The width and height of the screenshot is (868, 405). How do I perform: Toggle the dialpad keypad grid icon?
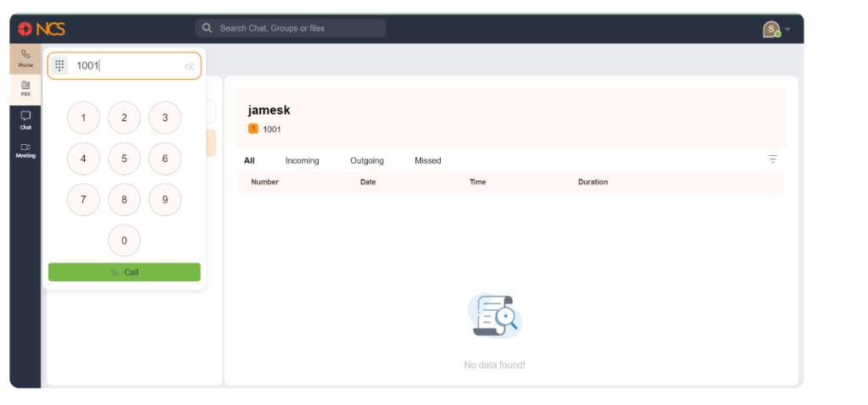[60, 66]
